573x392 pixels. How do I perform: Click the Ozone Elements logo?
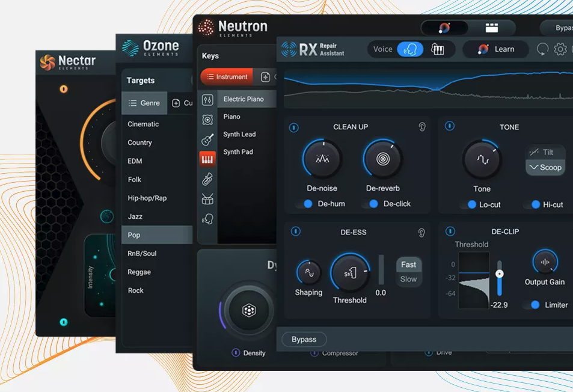[x=150, y=48]
